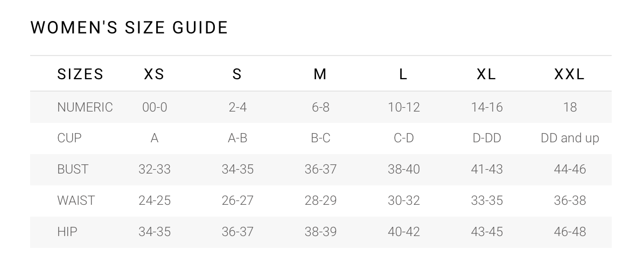Click the 46-48 hip measurement cell

pos(570,232)
